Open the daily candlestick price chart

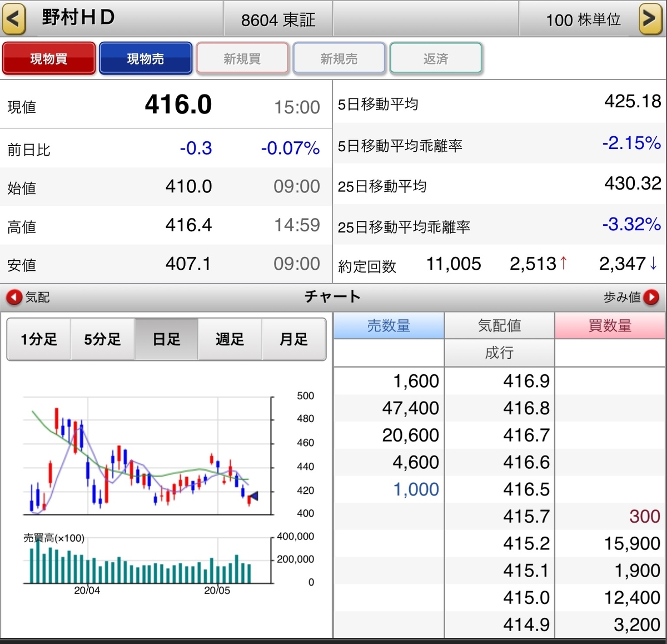[148, 456]
